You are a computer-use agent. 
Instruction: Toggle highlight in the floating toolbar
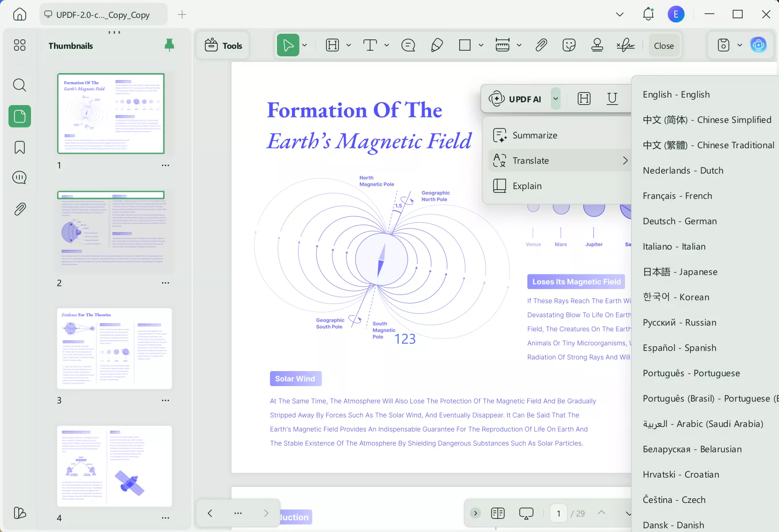click(x=584, y=99)
